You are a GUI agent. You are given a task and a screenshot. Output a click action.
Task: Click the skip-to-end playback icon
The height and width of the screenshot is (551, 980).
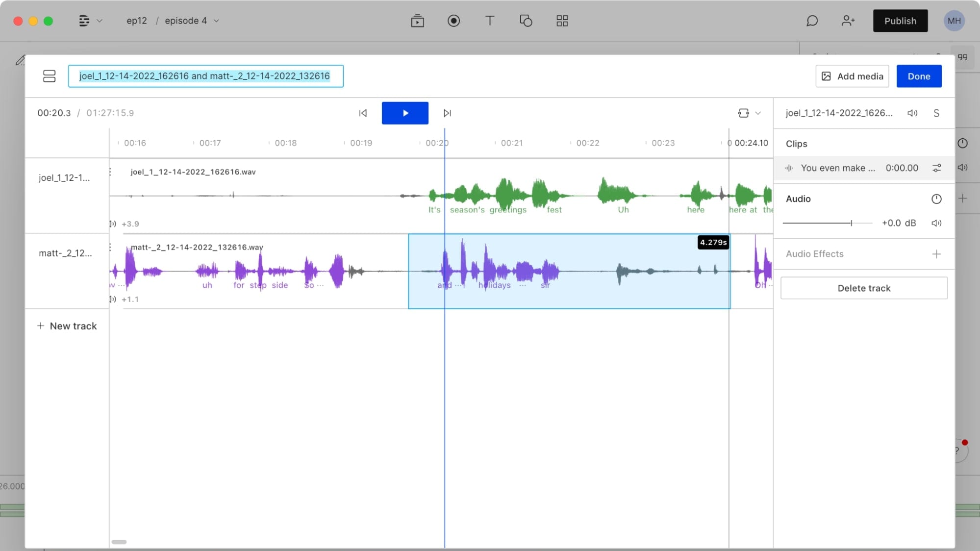(x=447, y=113)
